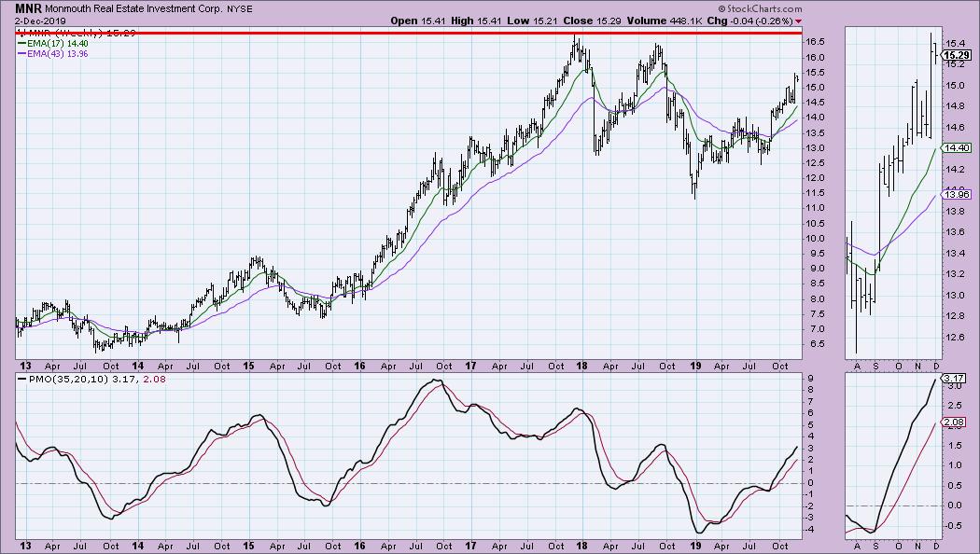Click the red horizontal resistance line

point(409,32)
